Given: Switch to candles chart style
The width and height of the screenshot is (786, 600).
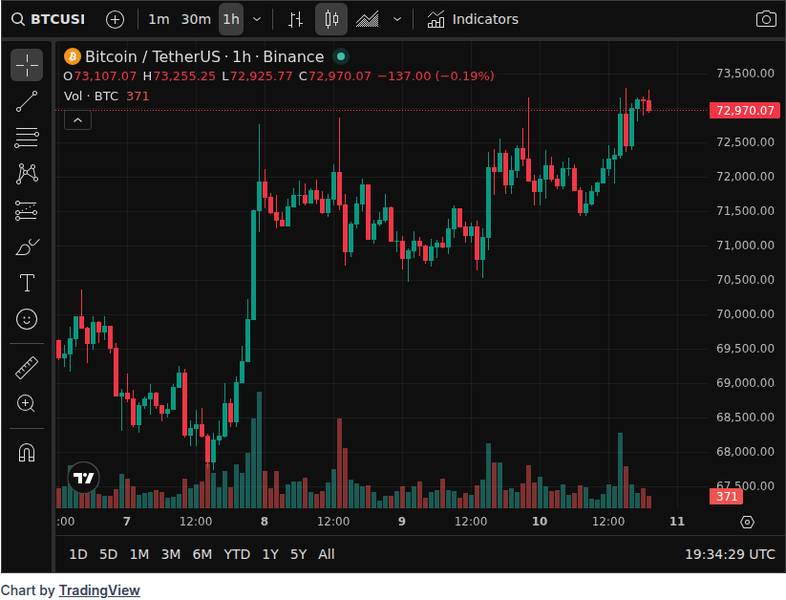Looking at the screenshot, I should tap(331, 20).
